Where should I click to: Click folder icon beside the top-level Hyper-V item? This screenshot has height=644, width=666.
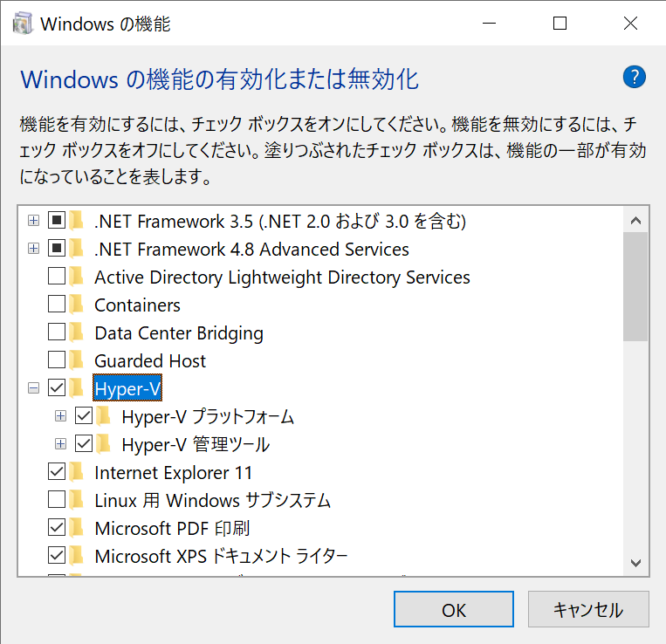(x=77, y=388)
